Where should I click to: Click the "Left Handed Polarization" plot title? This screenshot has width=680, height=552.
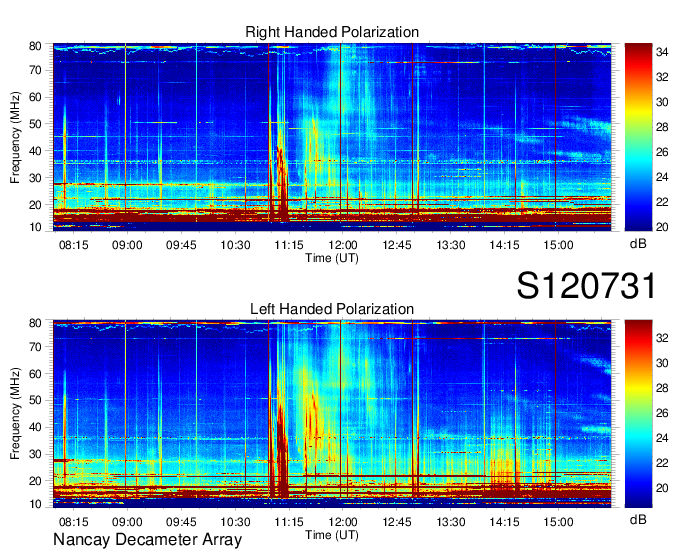pos(332,309)
